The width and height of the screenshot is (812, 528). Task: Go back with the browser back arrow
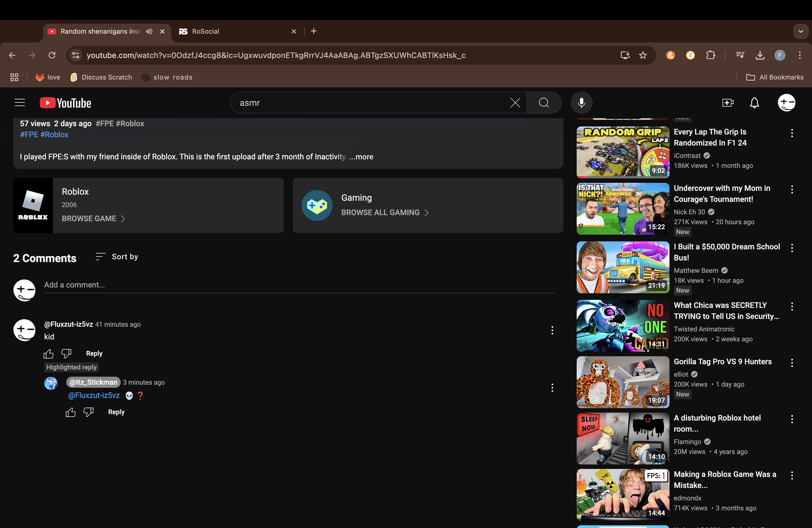(x=12, y=55)
